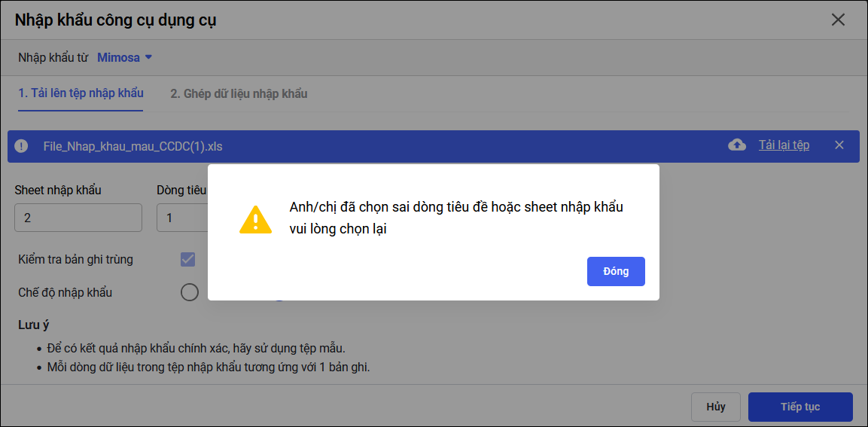Click the Tải lại tệp link
This screenshot has width=868, height=427.
click(784, 145)
